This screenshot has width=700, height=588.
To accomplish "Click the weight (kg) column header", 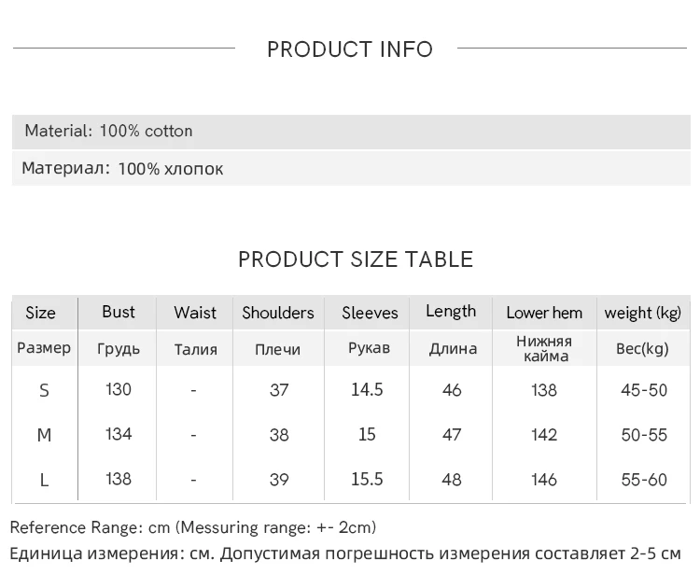I will click(x=643, y=313).
